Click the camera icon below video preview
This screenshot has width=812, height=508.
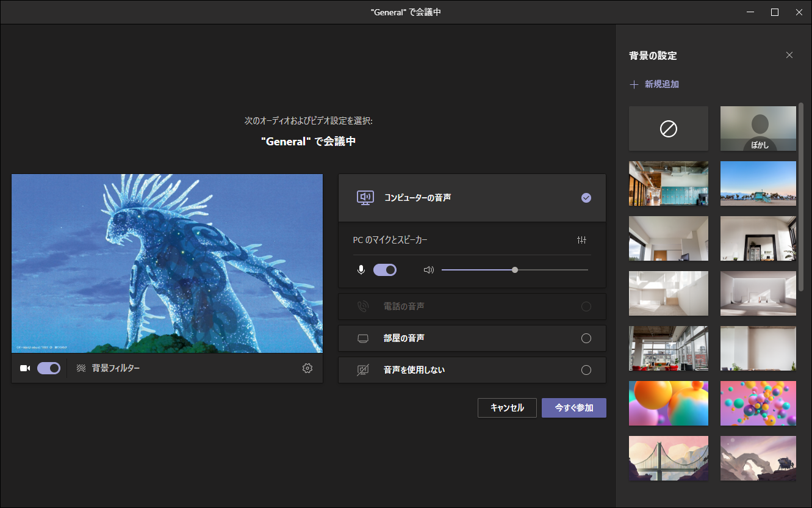tap(25, 368)
